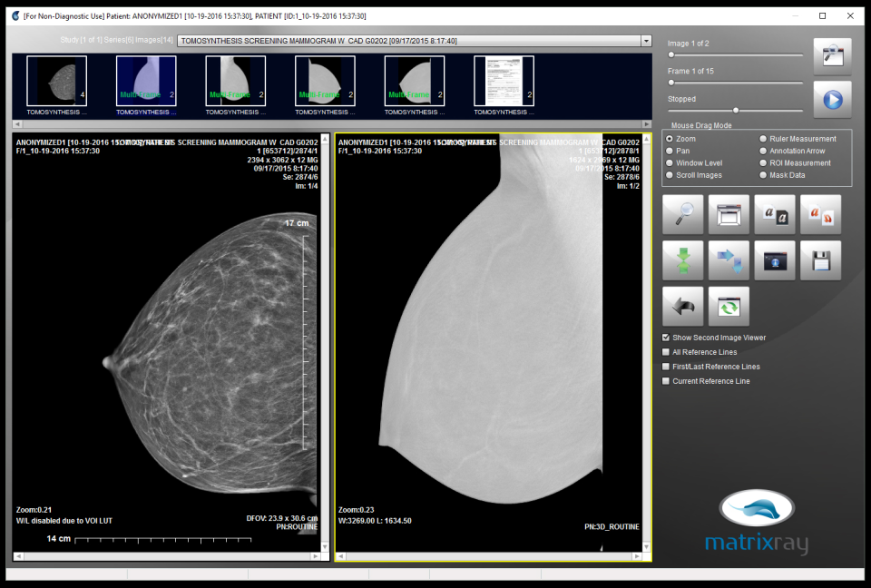
Task: Select Window Level drag mode
Action: tap(670, 163)
